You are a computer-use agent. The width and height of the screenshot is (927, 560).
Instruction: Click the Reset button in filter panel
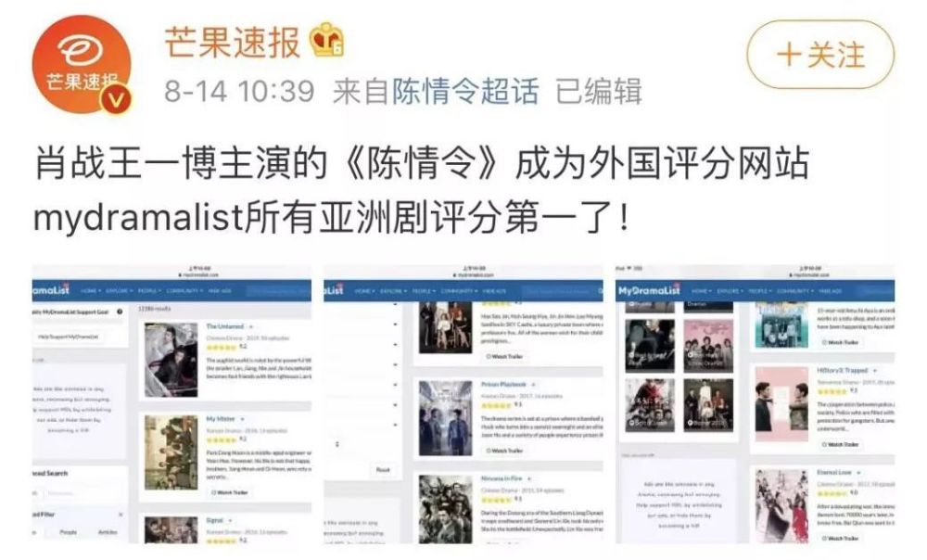coord(383,469)
